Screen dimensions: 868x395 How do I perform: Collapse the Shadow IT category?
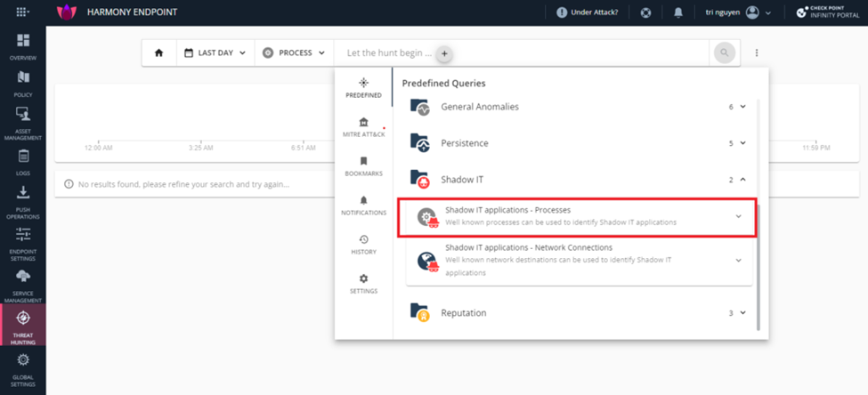(742, 179)
